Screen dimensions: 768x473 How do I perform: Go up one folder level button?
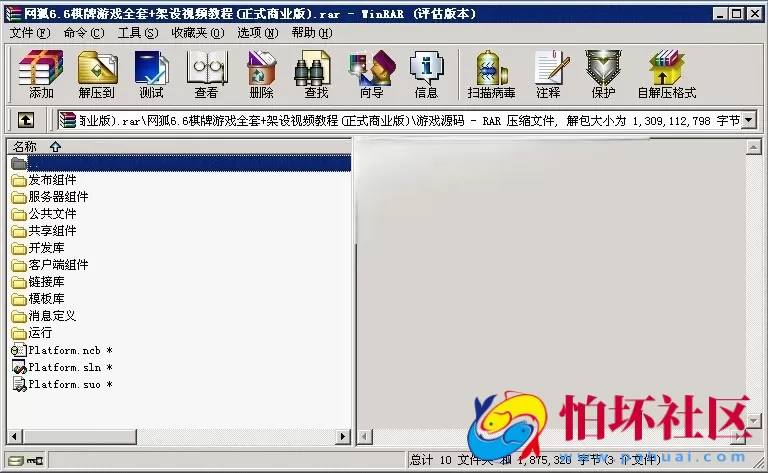pos(26,120)
